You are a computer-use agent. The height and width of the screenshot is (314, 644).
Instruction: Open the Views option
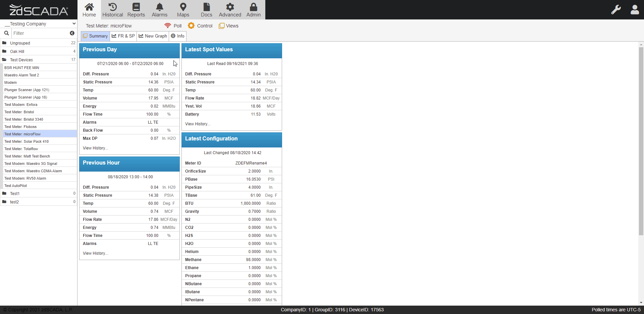[229, 26]
